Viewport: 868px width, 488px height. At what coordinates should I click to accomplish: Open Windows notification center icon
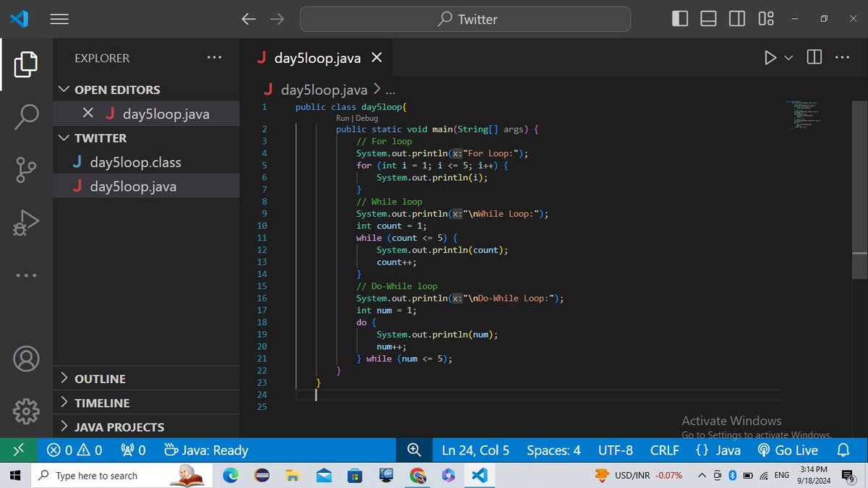point(848,475)
